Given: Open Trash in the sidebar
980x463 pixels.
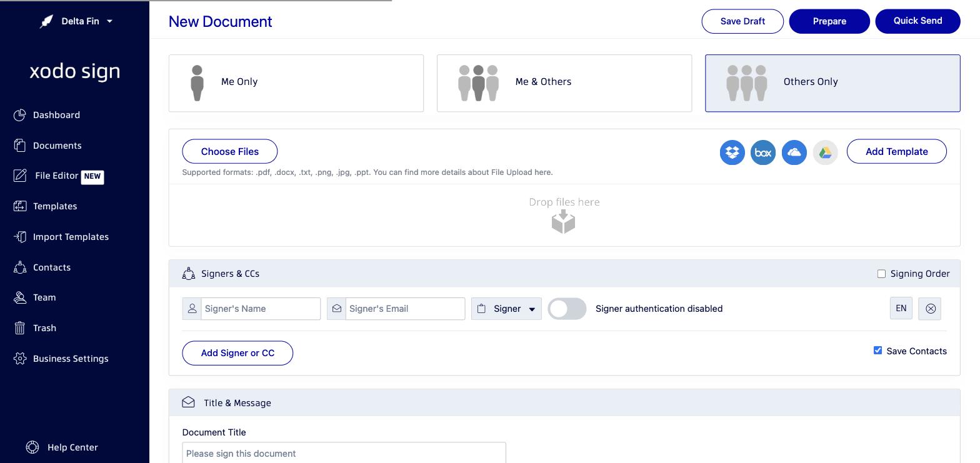Looking at the screenshot, I should pos(44,328).
